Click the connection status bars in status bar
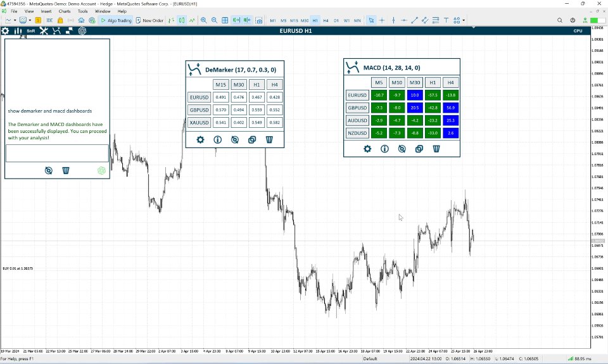This screenshot has width=608, height=364. 571,358
